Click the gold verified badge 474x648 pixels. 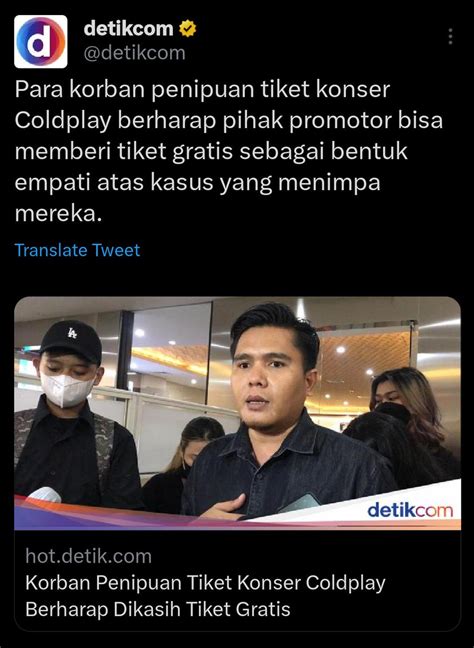(188, 29)
